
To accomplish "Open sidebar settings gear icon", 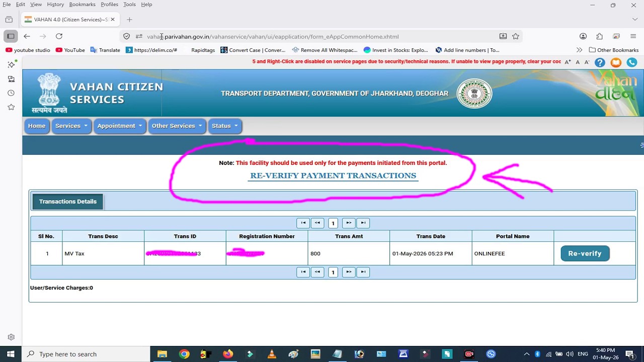I will click(x=11, y=337).
